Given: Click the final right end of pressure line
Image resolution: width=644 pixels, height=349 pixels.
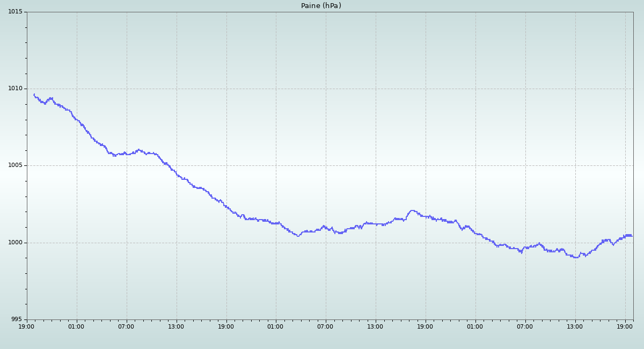Looking at the screenshot, I should tap(632, 235).
